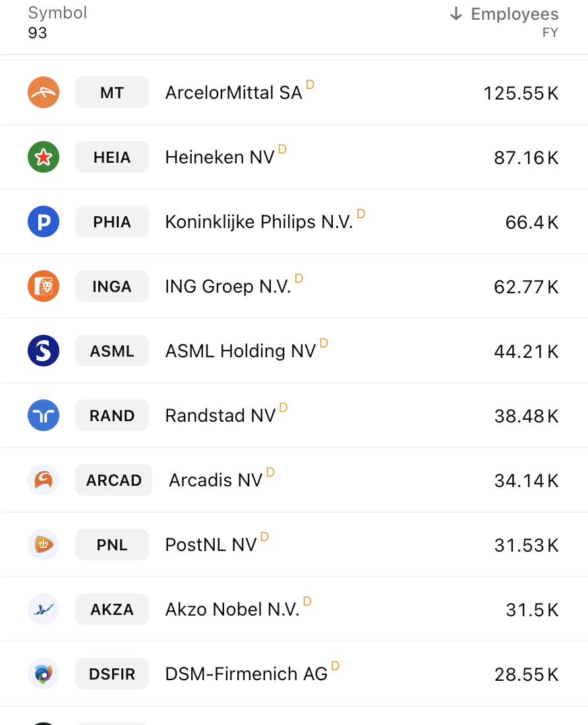Viewport: 588px width, 725px height.
Task: Click the descending sort arrow next to Employees
Action: click(x=456, y=14)
